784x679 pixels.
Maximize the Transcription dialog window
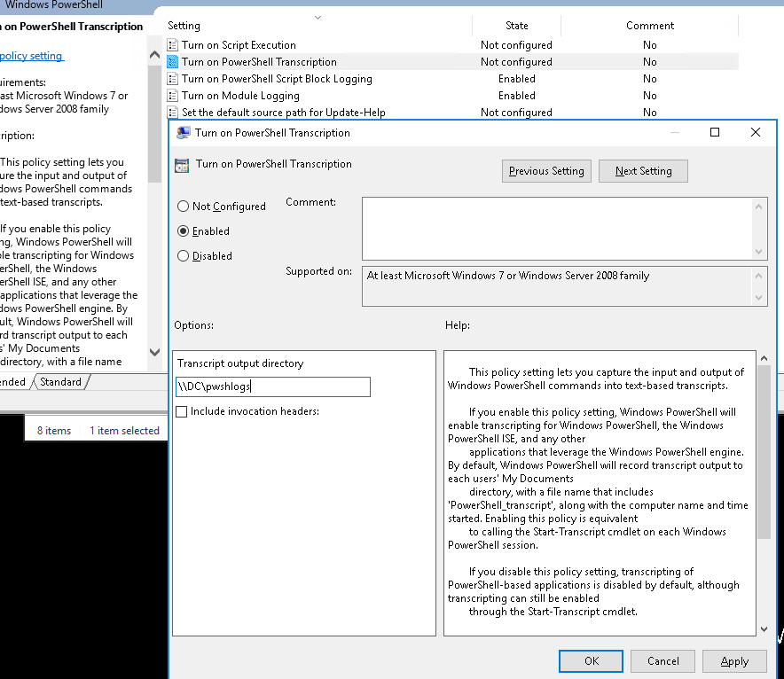pyautogui.click(x=715, y=133)
